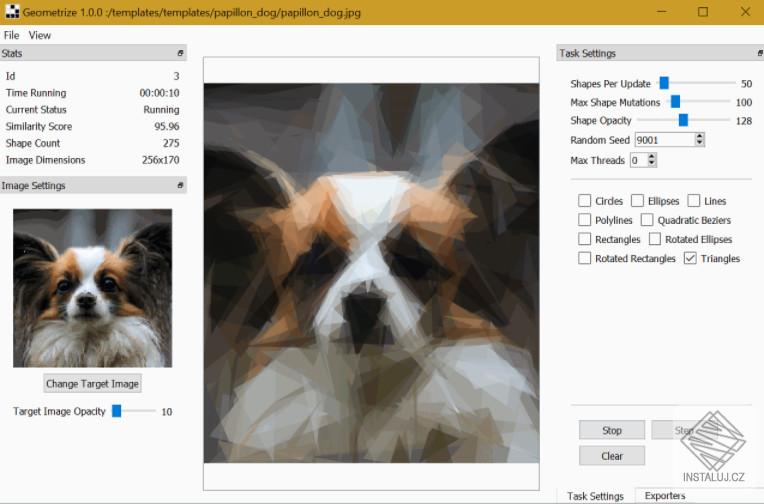Image resolution: width=764 pixels, height=504 pixels.
Task: Enable the Circles shape checkbox
Action: coord(584,201)
